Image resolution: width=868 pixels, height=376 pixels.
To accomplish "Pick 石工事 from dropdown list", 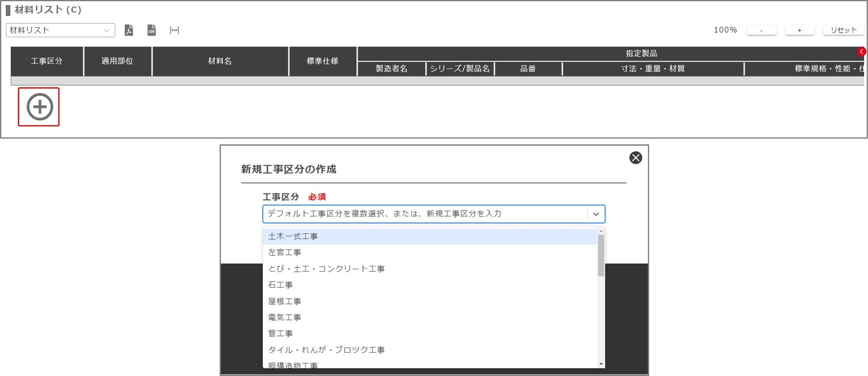I will pos(430,285).
